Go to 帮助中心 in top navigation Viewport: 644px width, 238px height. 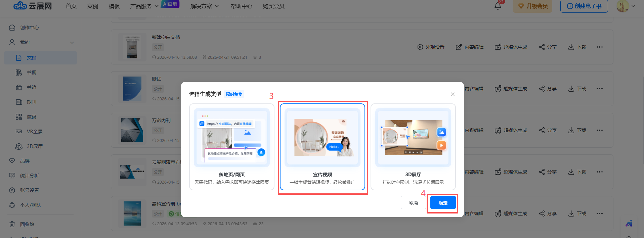click(x=241, y=6)
